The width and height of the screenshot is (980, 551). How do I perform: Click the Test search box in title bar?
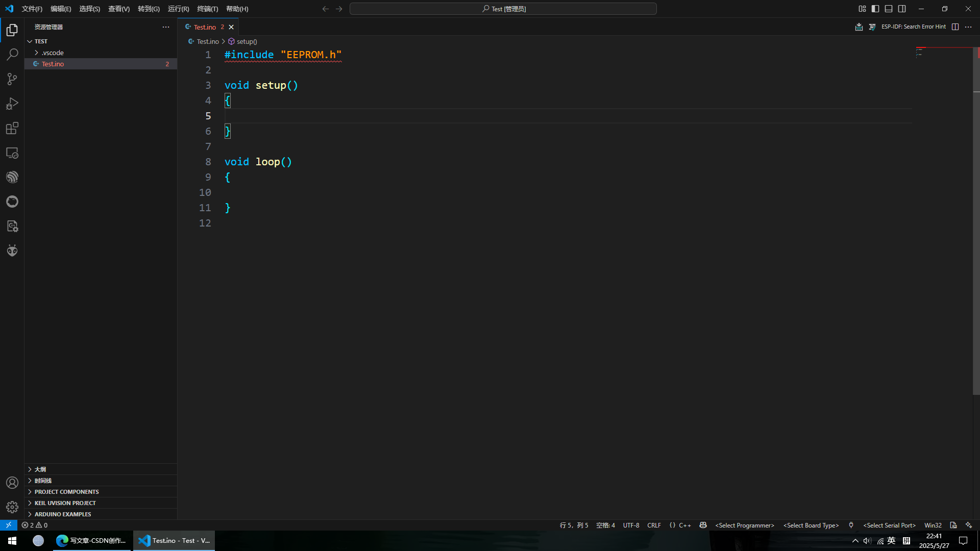tap(503, 9)
